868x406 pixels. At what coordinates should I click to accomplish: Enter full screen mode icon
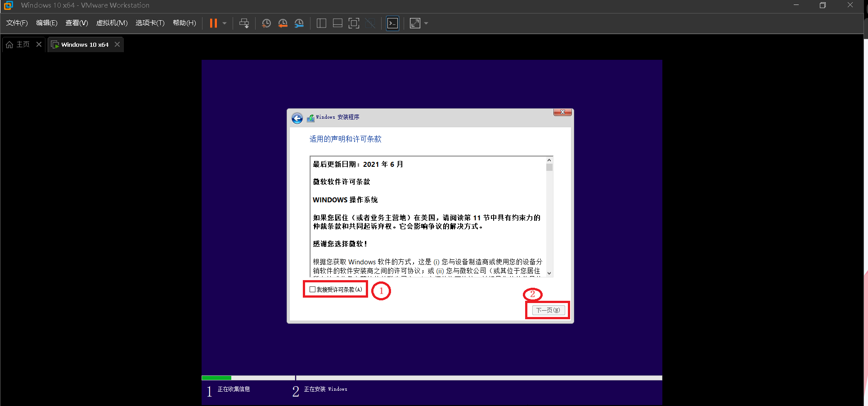(x=354, y=23)
